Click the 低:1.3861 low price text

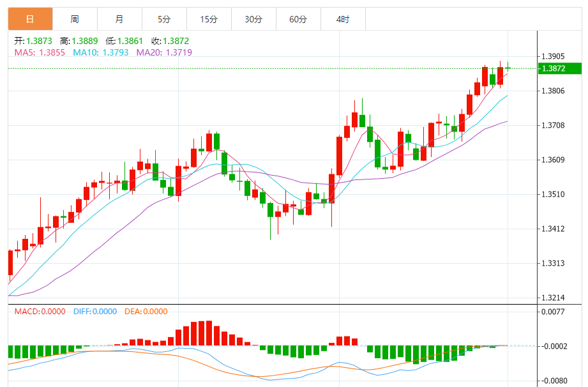[x=124, y=41]
